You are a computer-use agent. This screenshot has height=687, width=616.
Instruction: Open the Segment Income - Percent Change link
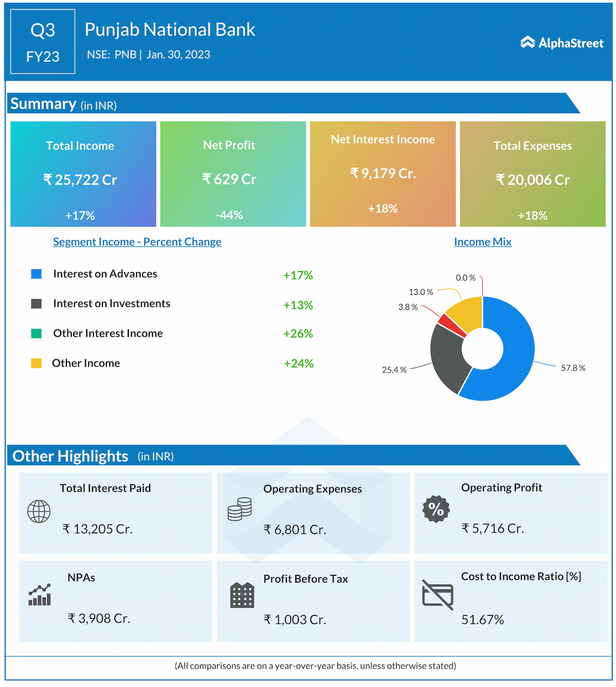coord(137,242)
